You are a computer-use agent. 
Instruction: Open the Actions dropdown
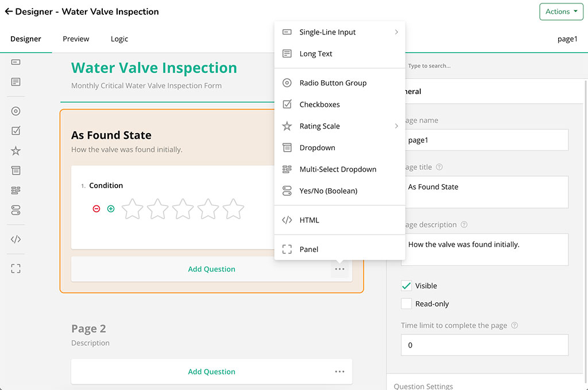(561, 11)
